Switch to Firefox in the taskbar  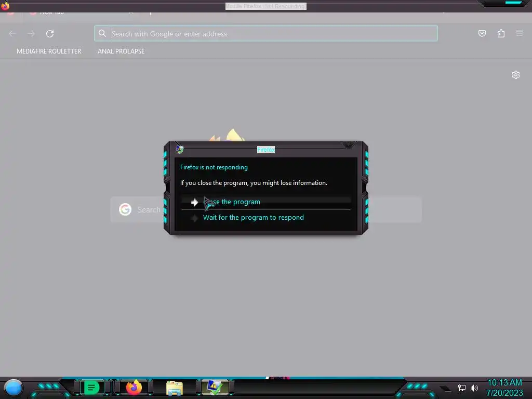point(134,388)
